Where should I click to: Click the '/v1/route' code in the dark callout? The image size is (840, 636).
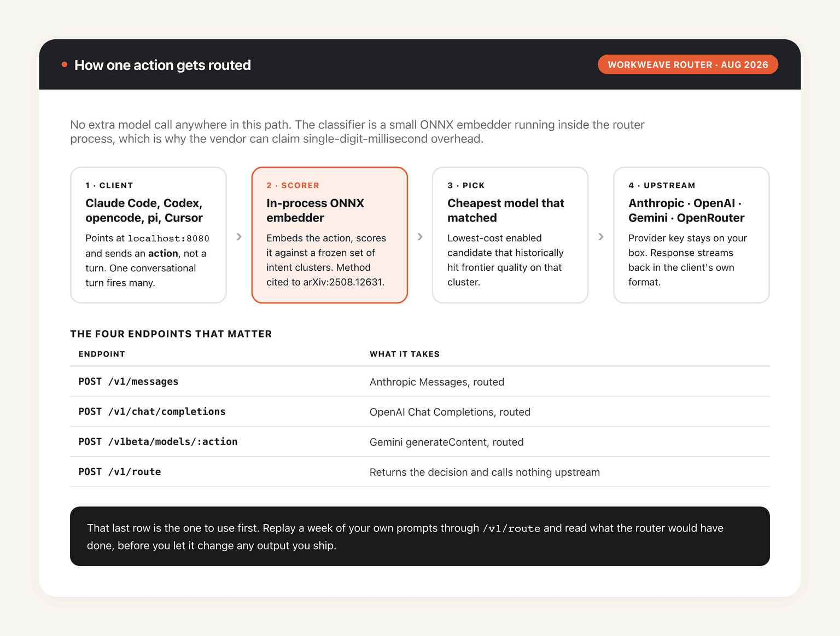511,528
